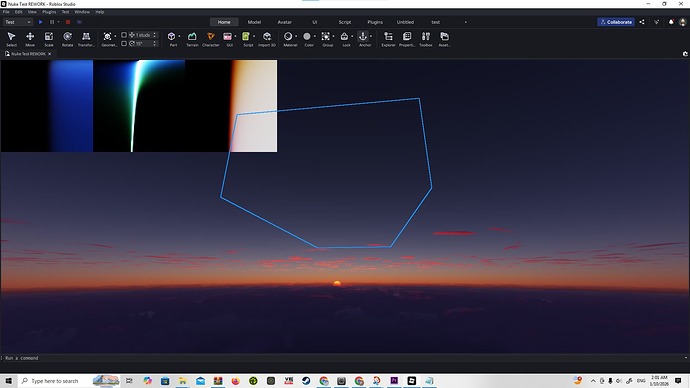This screenshot has width=690, height=388.
Task: Open the Toolbox panel
Action: click(426, 39)
